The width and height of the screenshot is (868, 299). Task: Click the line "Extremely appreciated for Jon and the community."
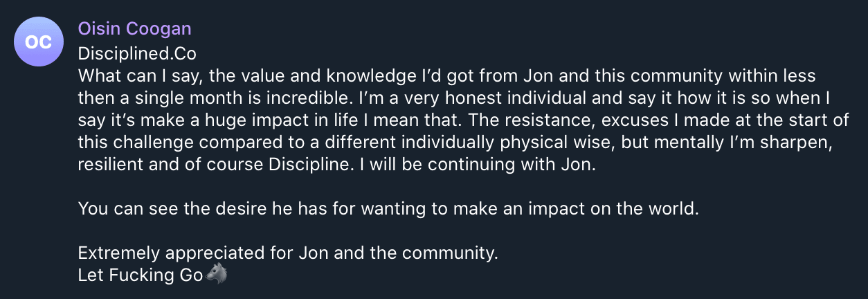tap(288, 253)
